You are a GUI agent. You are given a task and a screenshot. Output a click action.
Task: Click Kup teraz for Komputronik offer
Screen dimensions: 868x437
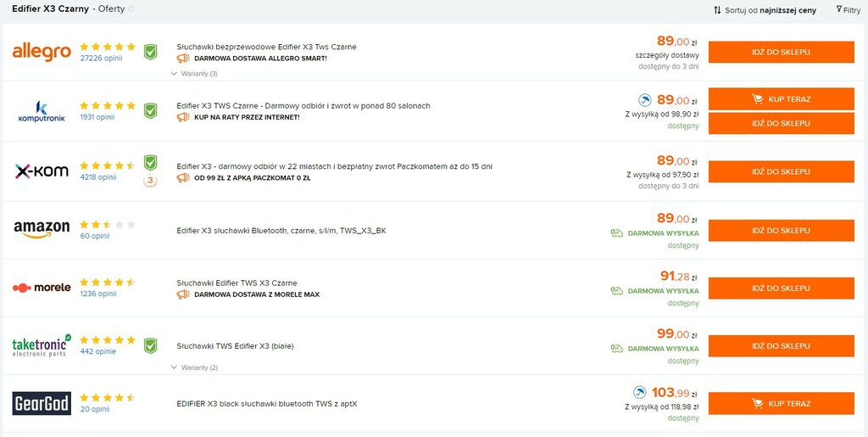[x=781, y=99]
